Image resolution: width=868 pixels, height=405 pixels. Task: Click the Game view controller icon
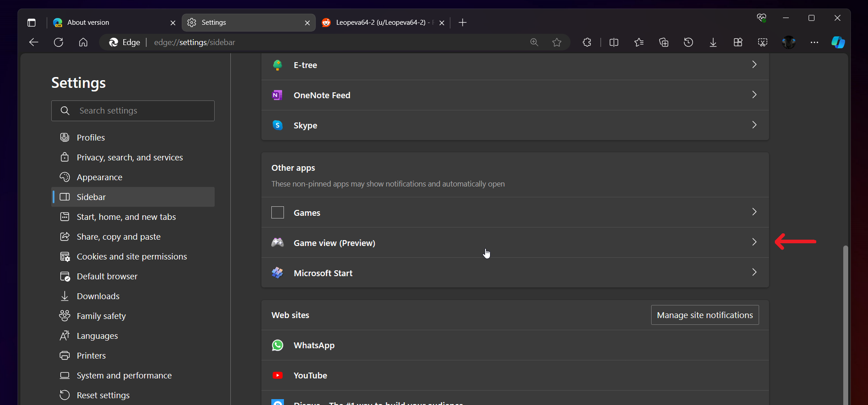pyautogui.click(x=278, y=242)
